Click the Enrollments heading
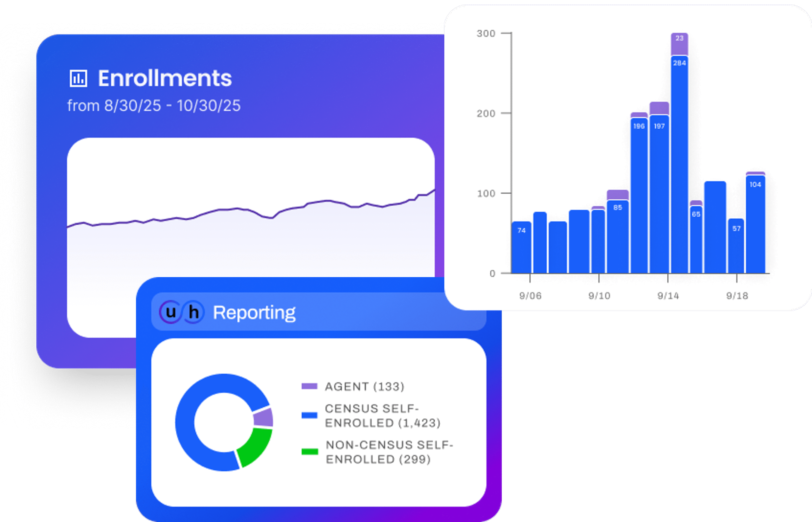Screen dimensions: 812x522 click(x=165, y=78)
